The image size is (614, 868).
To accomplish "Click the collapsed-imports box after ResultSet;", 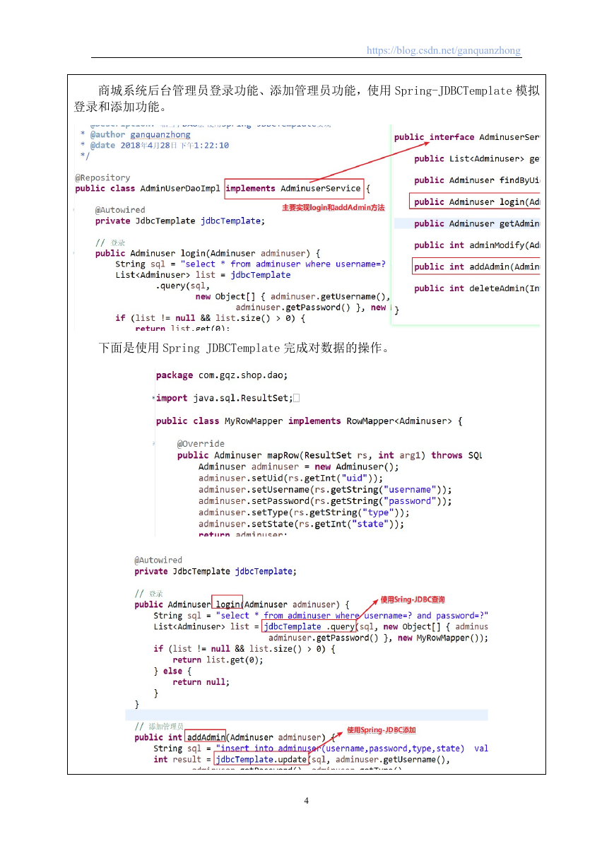I will point(297,398).
